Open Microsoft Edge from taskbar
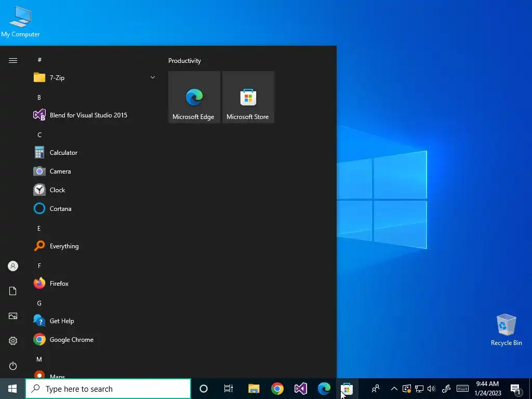The width and height of the screenshot is (532, 399). click(324, 389)
